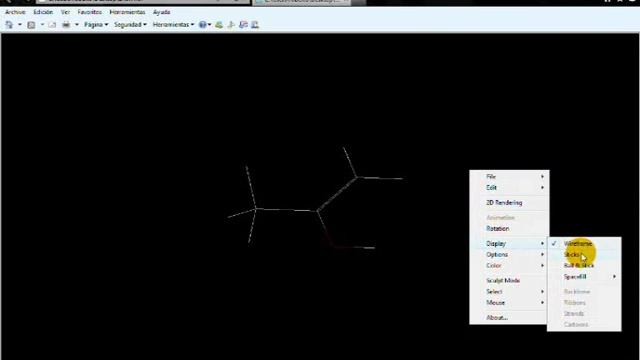640x360 pixels.
Task: Click the read mail envelope icon
Action: 52,25
